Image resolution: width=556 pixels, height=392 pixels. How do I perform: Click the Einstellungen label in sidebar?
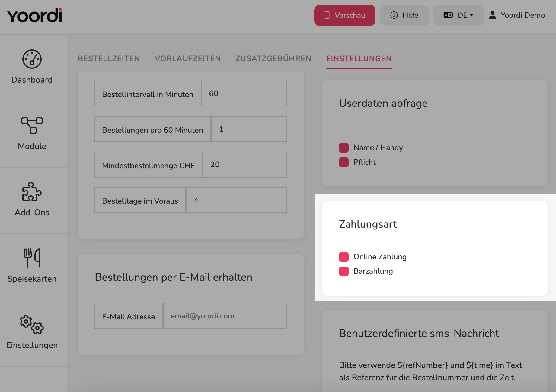click(x=32, y=345)
